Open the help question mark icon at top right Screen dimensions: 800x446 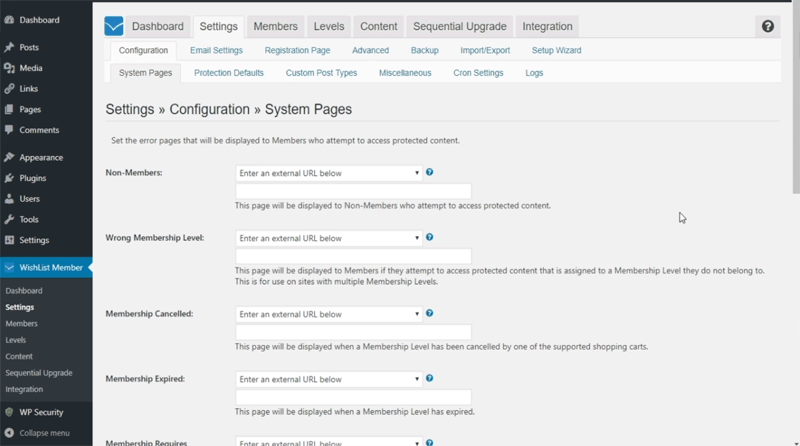(x=768, y=26)
